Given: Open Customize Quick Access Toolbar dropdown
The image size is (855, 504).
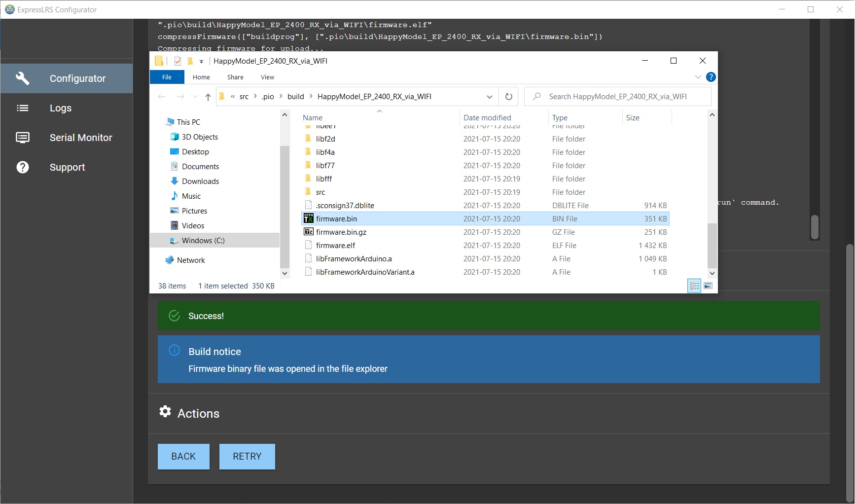Looking at the screenshot, I should pyautogui.click(x=201, y=62).
